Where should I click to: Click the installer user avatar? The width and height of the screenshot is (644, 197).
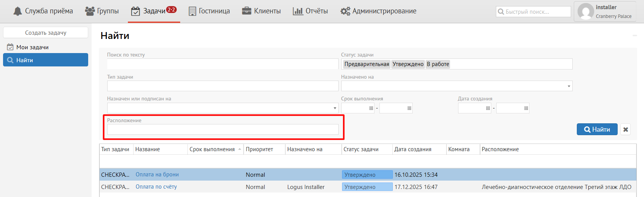586,11
